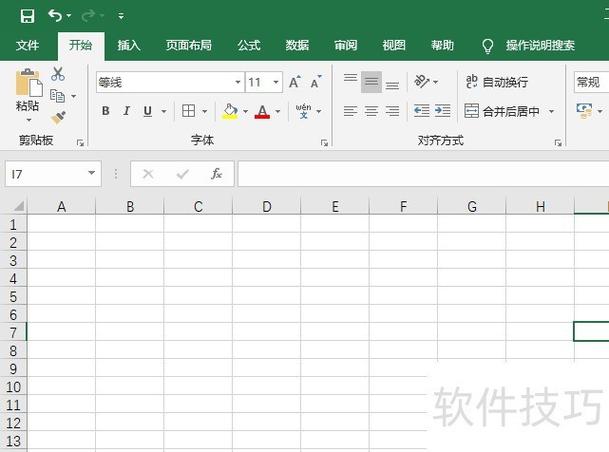Toggle Italic formatting
This screenshot has width=609, height=452.
[x=126, y=111]
